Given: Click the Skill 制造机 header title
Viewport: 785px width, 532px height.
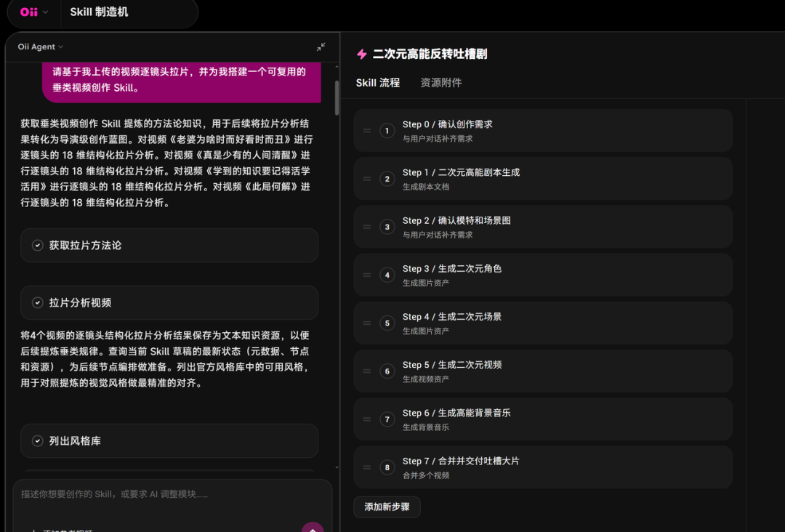Looking at the screenshot, I should pos(99,12).
